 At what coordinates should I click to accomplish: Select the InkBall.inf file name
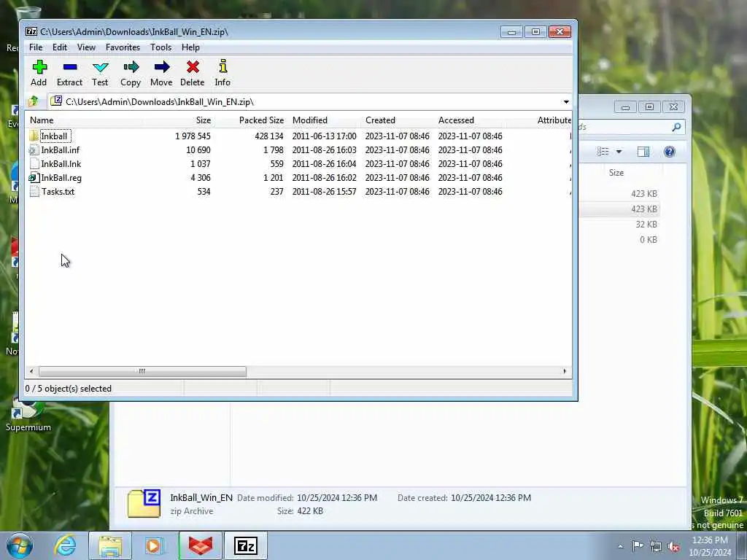pyautogui.click(x=60, y=150)
